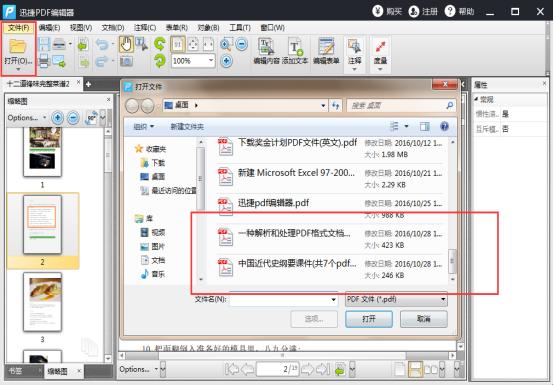Select file 中国近代史纲要课件
Viewport: 554px width, 386px height.
330,268
